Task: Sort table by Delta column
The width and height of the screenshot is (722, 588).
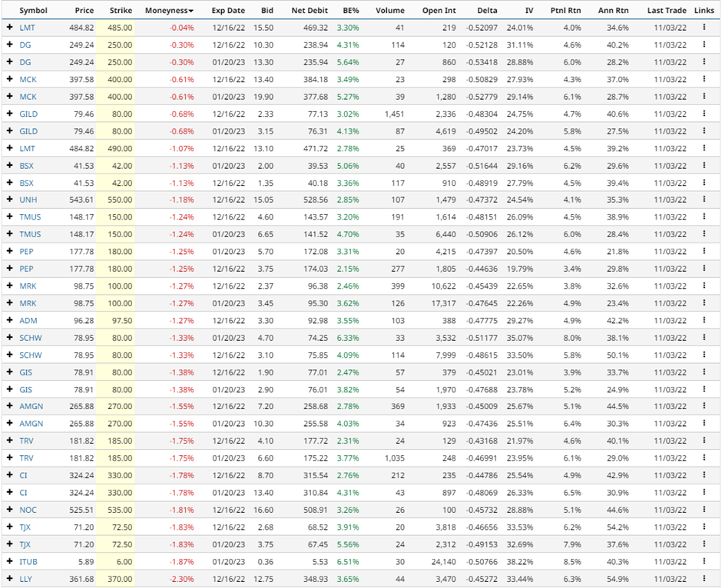Action: click(x=487, y=10)
